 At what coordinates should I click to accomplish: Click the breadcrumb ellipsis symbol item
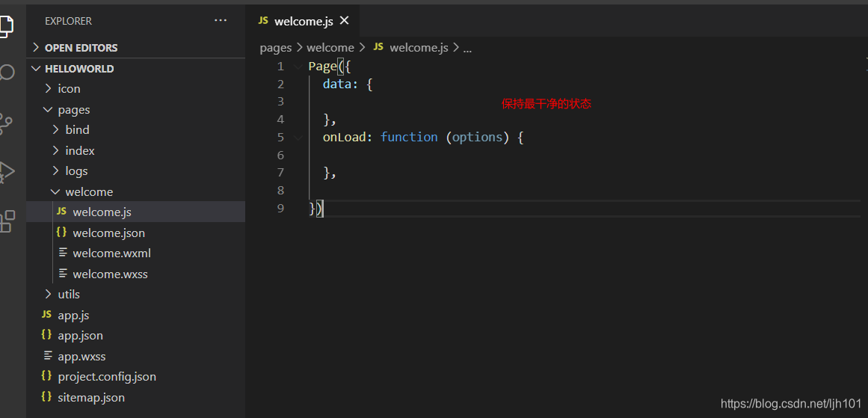click(467, 49)
